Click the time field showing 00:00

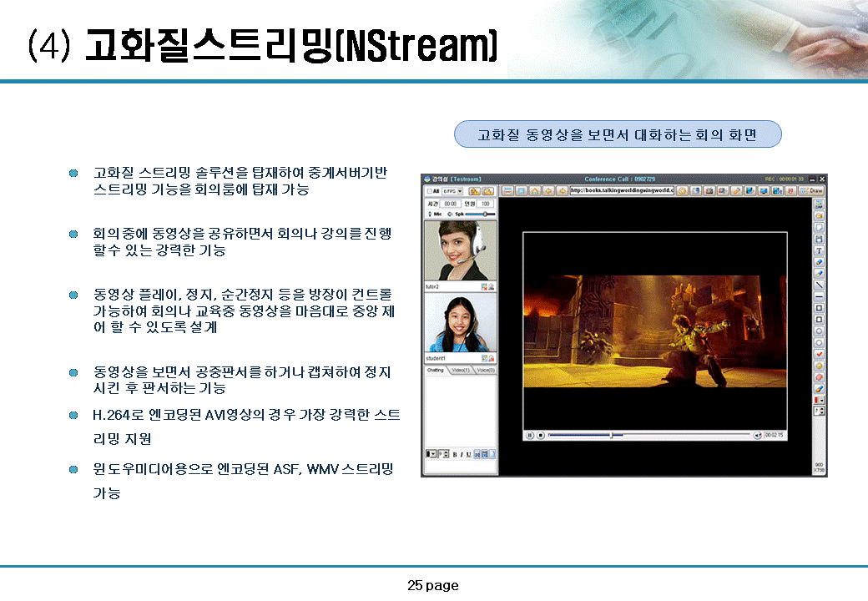pyautogui.click(x=451, y=205)
